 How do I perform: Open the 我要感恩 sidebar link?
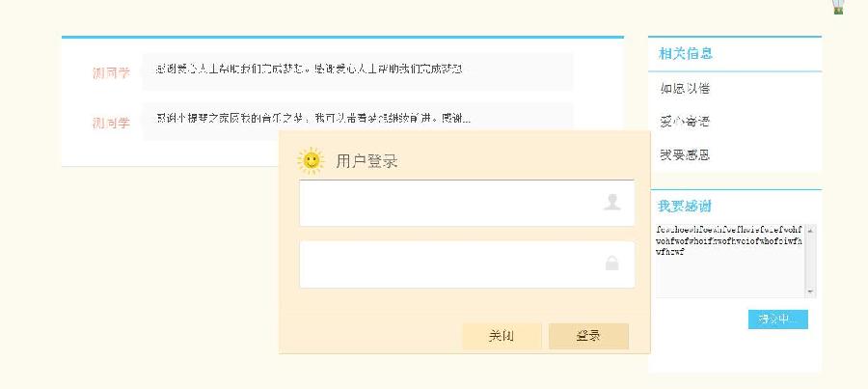tap(685, 154)
